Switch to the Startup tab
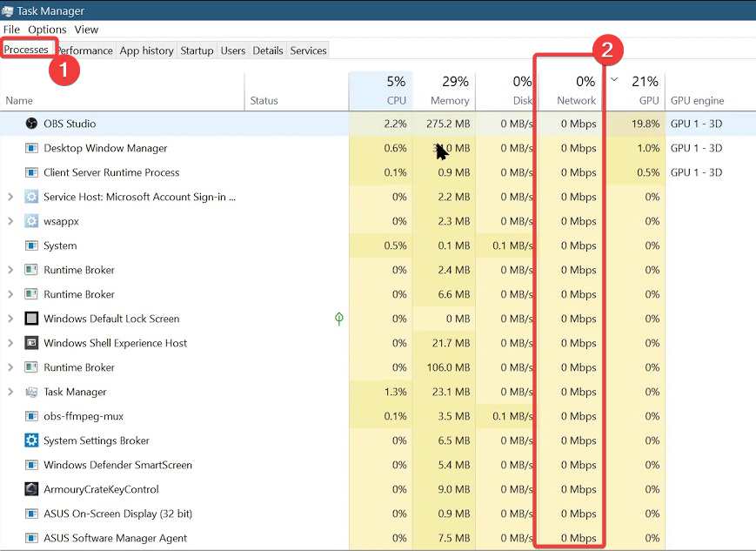 [x=196, y=50]
